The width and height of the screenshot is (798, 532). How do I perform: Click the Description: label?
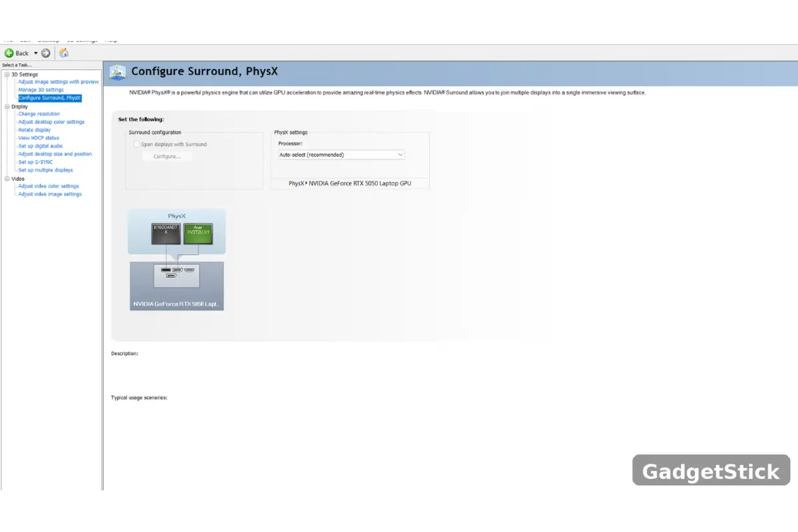(x=124, y=354)
